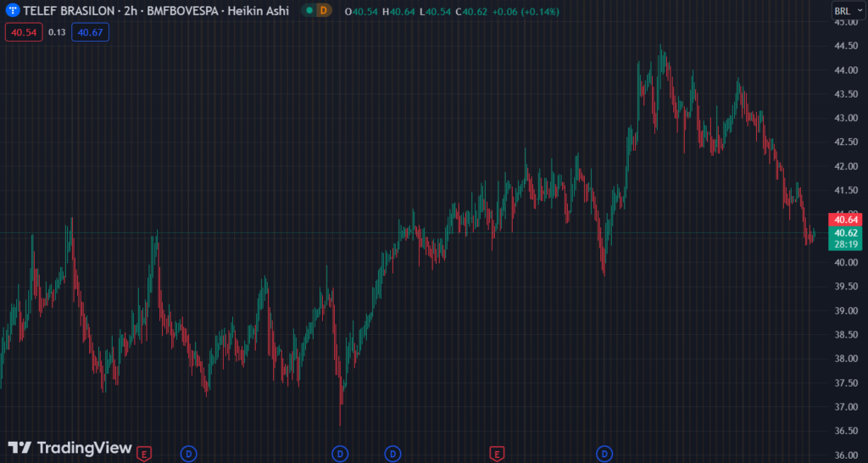Image resolution: width=868 pixels, height=463 pixels.
Task: Click the 2h interval label in legend
Action: (131, 10)
